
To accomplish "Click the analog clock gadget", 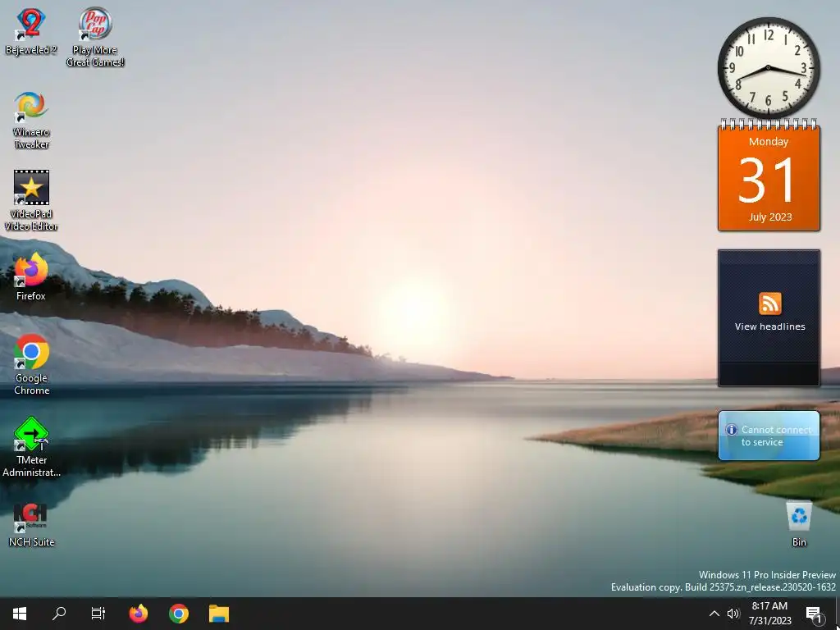I will click(x=768, y=67).
